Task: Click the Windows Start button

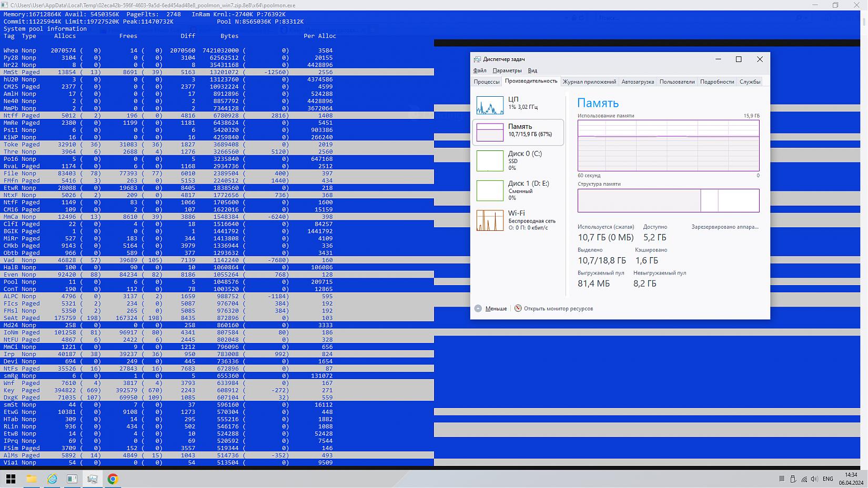Action: pos(11,479)
